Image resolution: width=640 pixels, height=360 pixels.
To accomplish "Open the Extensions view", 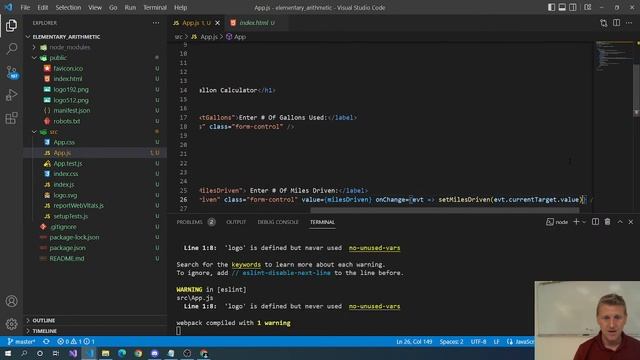I will click(x=11, y=118).
